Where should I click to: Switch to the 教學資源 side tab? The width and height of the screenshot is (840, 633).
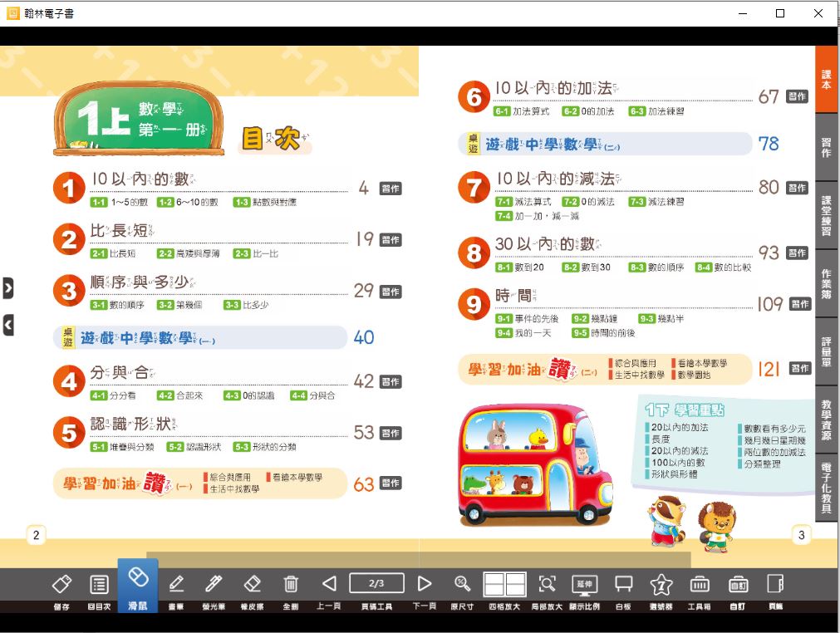click(827, 420)
